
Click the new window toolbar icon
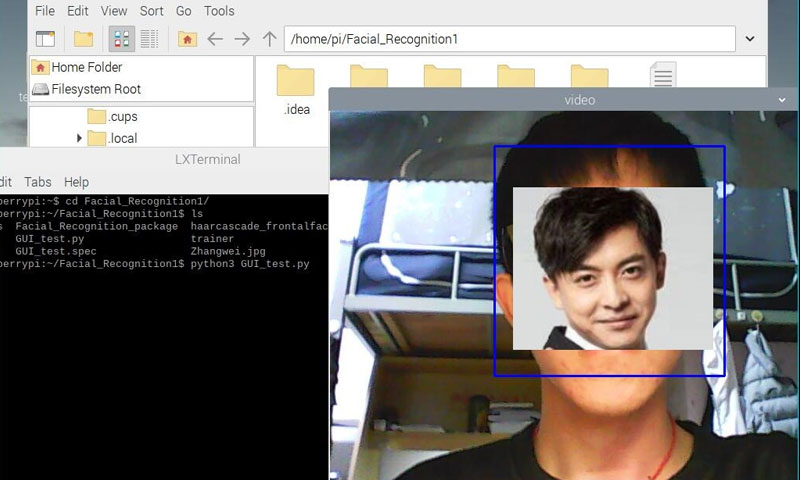click(45, 39)
